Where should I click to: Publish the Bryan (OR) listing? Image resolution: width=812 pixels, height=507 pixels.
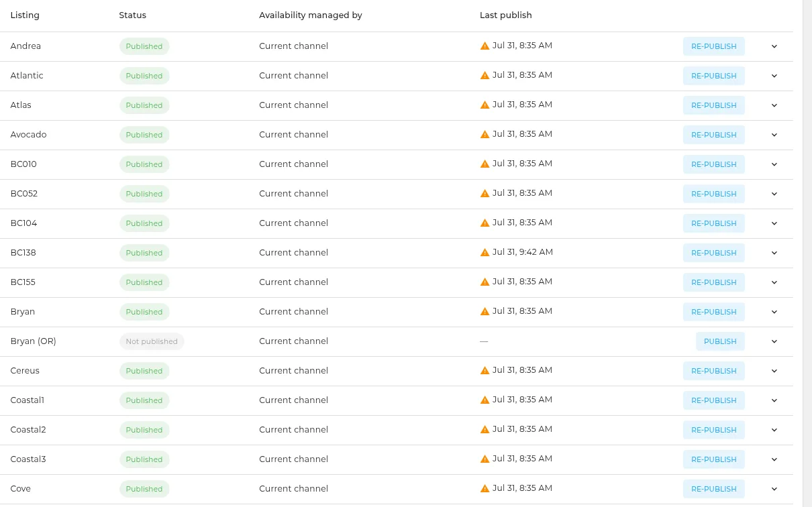click(720, 341)
